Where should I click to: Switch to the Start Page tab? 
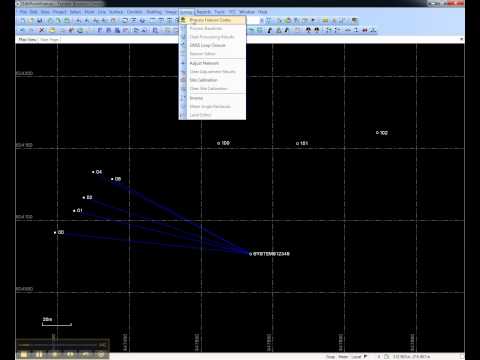[50, 39]
